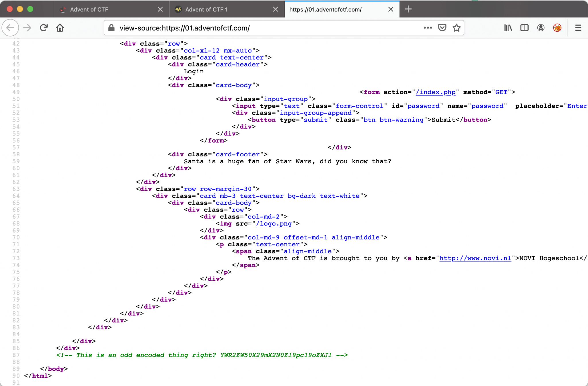The height and width of the screenshot is (386, 588).
Task: Open the /index.php link
Action: point(436,92)
